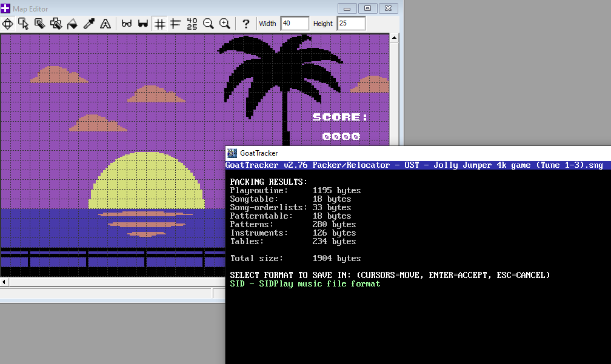611x364 pixels.
Task: Zoom in with the plus magnifier
Action: point(225,24)
